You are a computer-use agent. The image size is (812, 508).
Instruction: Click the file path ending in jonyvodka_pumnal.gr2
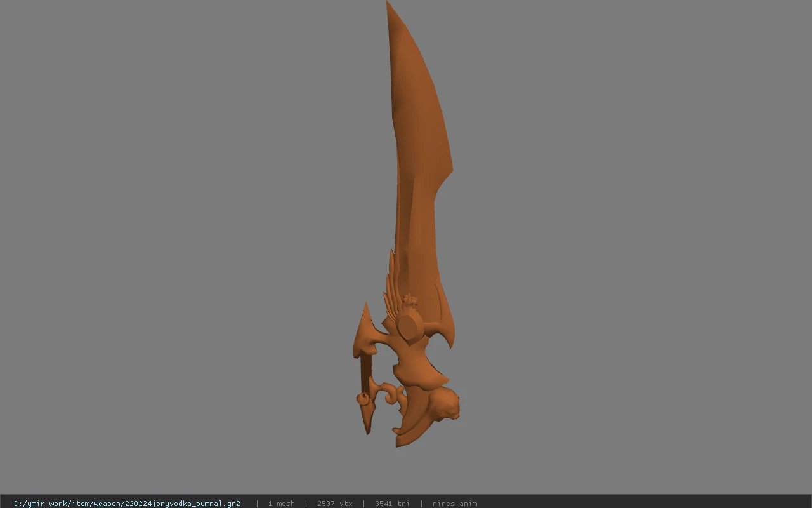point(127,504)
